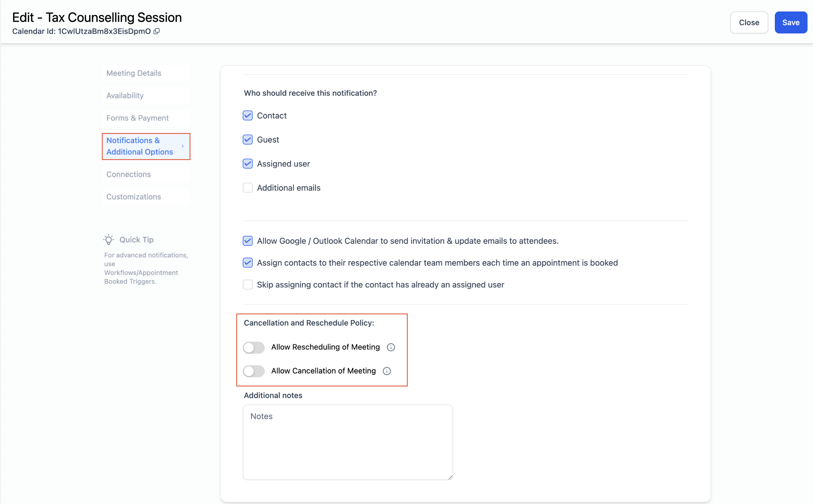Uncheck the Contact notification checkbox

[x=248, y=116]
